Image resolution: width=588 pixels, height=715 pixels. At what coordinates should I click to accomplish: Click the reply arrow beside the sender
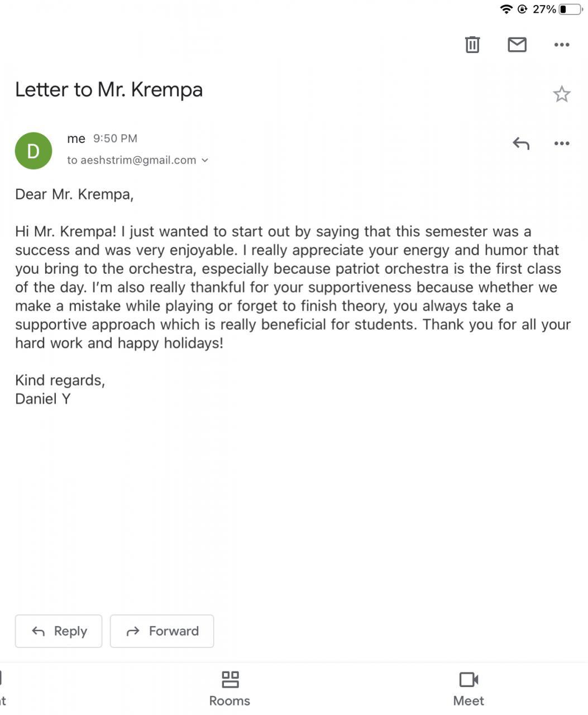coord(520,144)
